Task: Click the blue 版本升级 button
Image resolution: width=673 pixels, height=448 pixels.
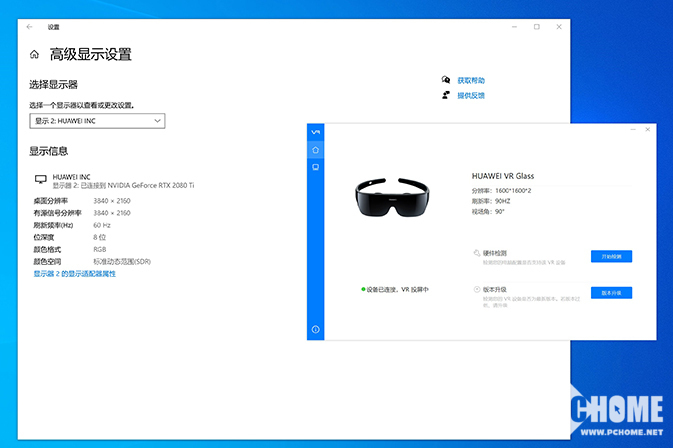Action: 611,293
